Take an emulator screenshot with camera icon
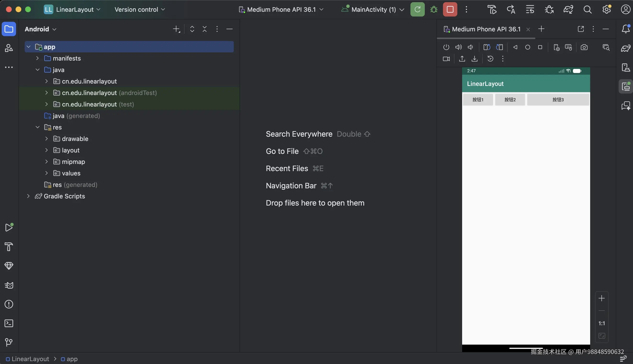Image resolution: width=633 pixels, height=364 pixels. pos(584,47)
